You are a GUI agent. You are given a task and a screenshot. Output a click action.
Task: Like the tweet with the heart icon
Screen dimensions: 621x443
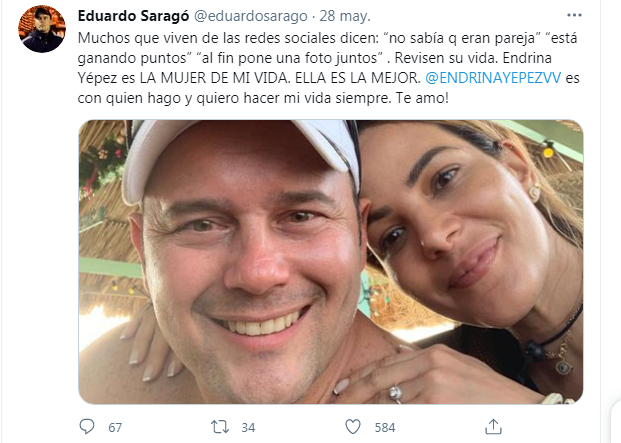[x=353, y=427]
